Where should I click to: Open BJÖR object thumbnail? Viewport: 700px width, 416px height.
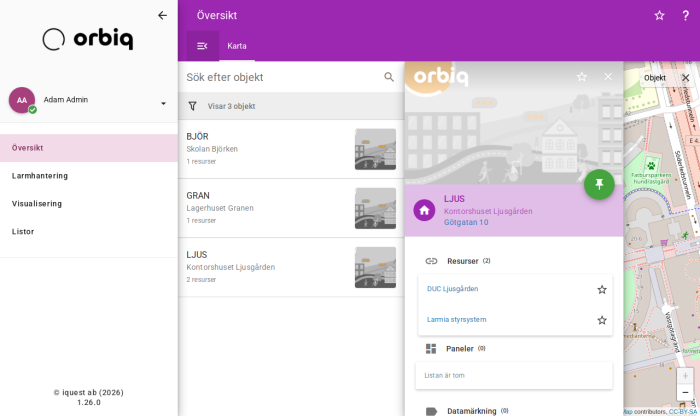click(x=375, y=149)
